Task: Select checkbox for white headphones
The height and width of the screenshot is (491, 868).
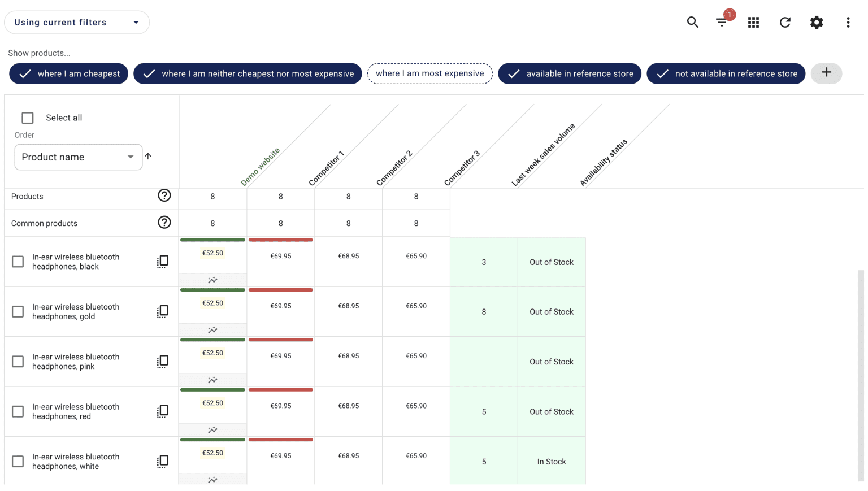Action: [18, 461]
